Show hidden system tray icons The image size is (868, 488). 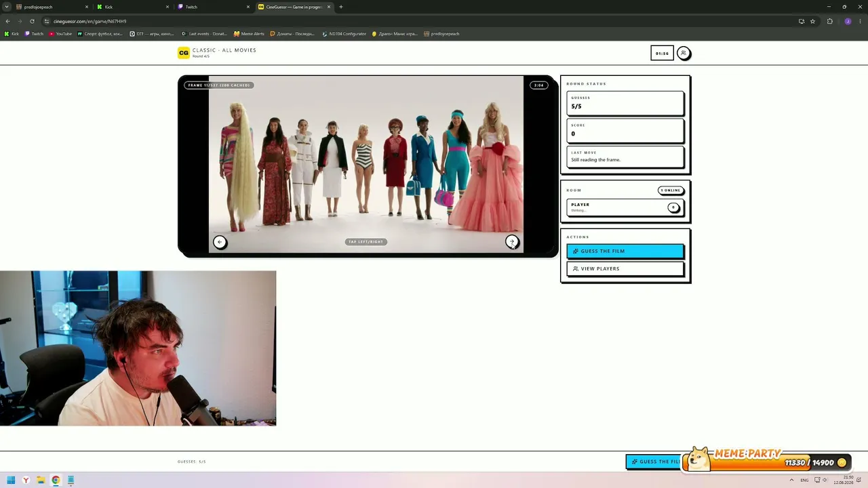(x=791, y=481)
